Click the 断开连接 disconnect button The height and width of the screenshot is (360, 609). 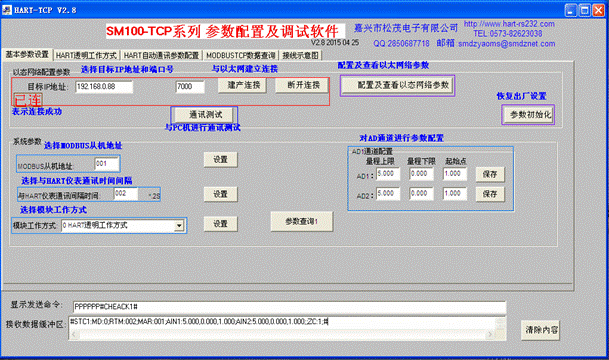(302, 85)
